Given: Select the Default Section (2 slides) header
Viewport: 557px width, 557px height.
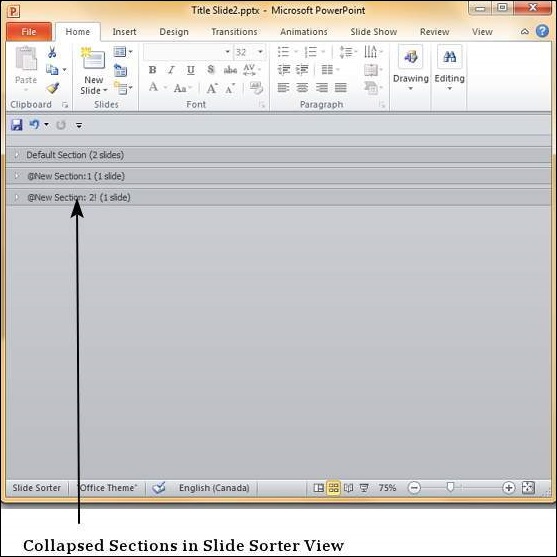Looking at the screenshot, I should pyautogui.click(x=278, y=155).
